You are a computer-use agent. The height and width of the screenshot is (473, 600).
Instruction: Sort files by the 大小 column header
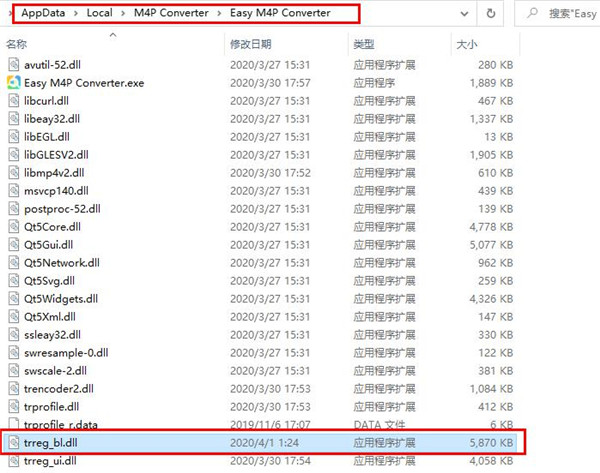pyautogui.click(x=467, y=44)
